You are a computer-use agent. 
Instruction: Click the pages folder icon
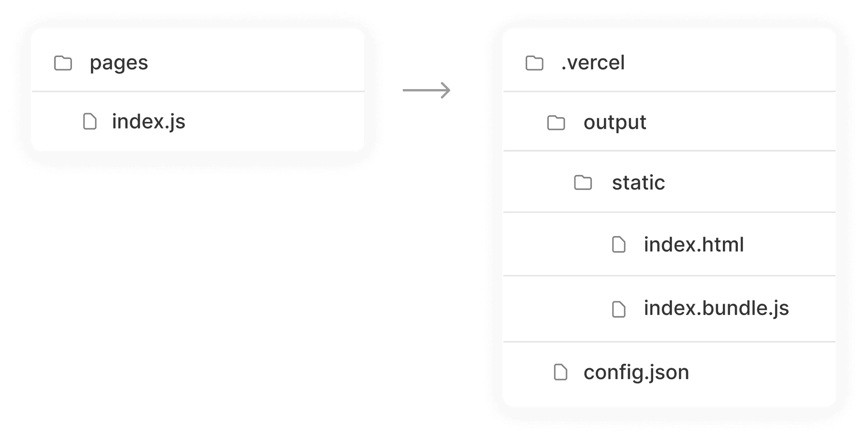63,63
